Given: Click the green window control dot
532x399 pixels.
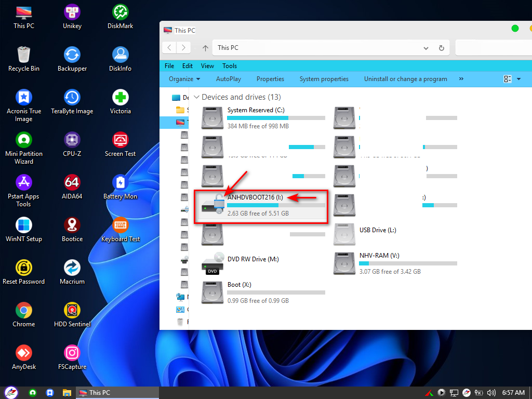Looking at the screenshot, I should point(515,29).
